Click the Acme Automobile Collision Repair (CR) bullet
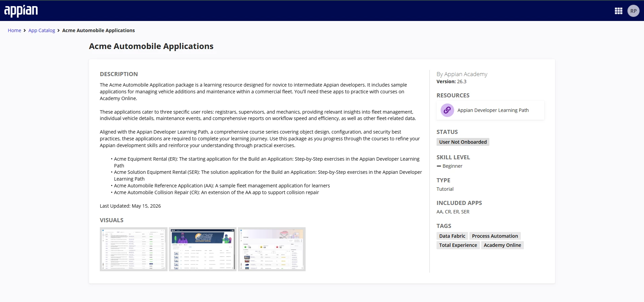 (x=217, y=192)
